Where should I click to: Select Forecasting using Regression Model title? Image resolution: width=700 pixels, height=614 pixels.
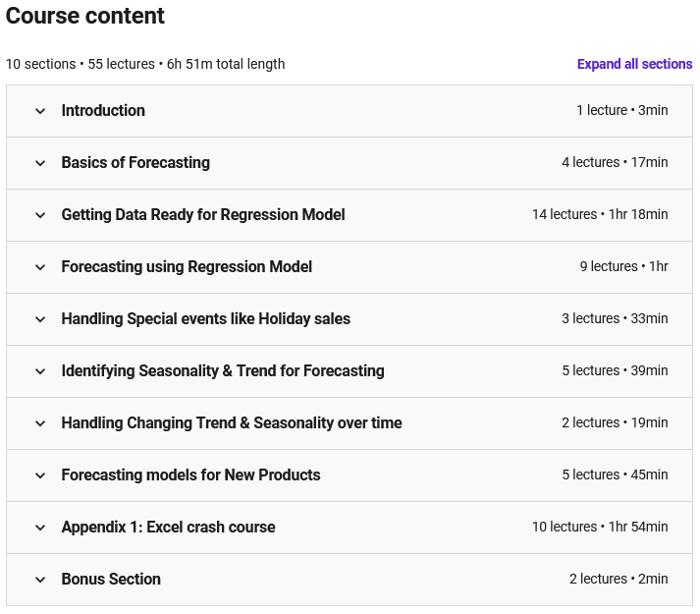(x=187, y=266)
